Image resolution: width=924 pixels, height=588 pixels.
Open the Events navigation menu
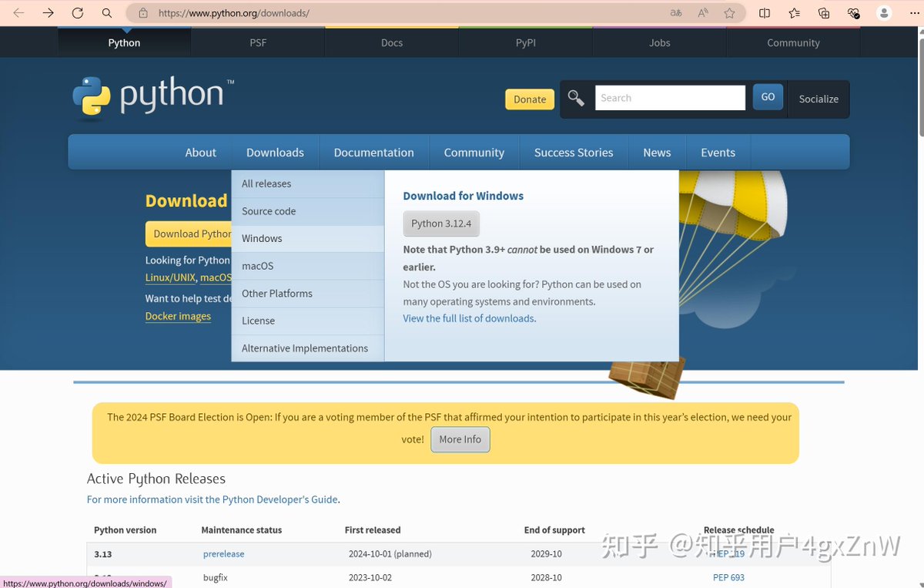[x=718, y=153]
